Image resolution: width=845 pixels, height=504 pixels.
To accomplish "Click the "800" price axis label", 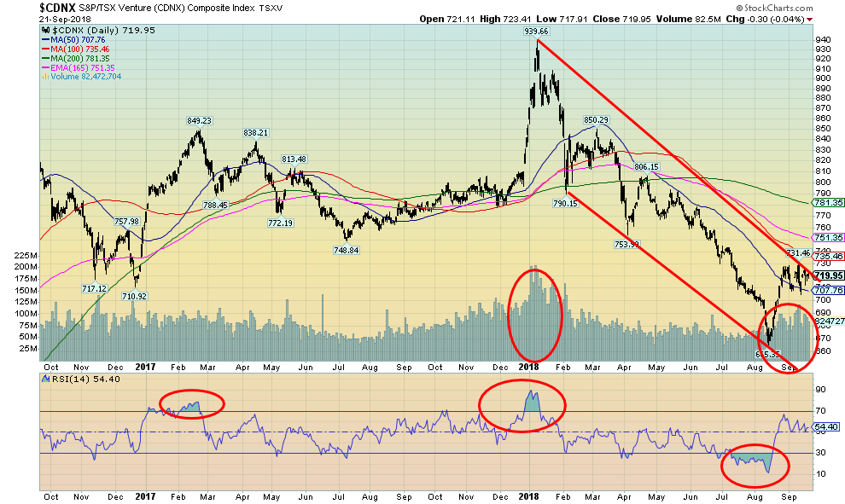I will 823,182.
